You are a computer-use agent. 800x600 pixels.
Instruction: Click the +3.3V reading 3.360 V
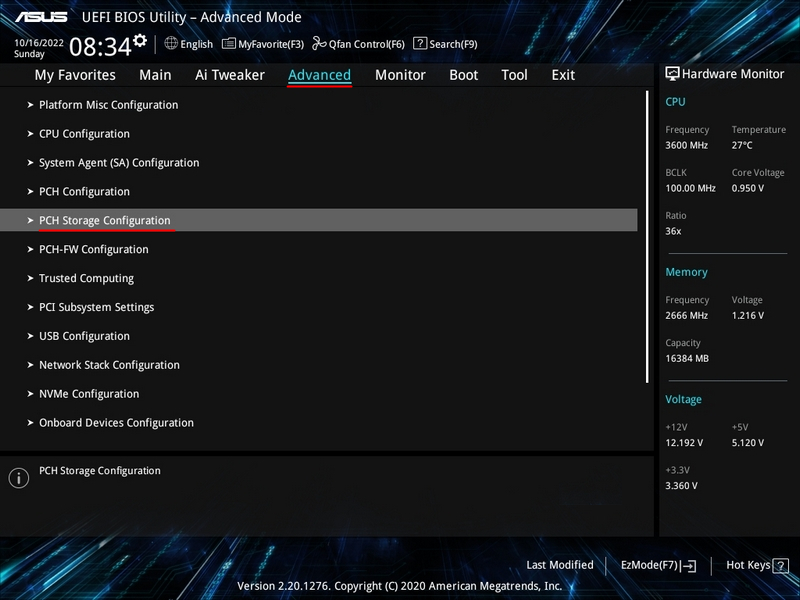(681, 486)
